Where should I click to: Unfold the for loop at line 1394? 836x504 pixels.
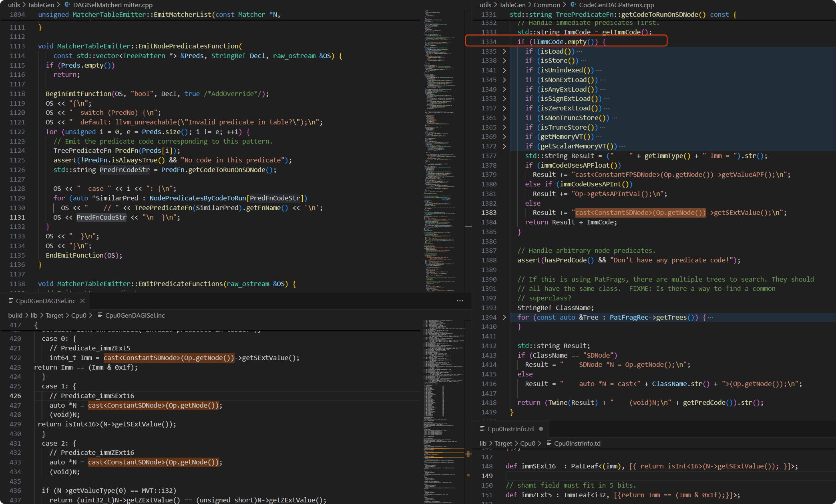click(x=504, y=317)
